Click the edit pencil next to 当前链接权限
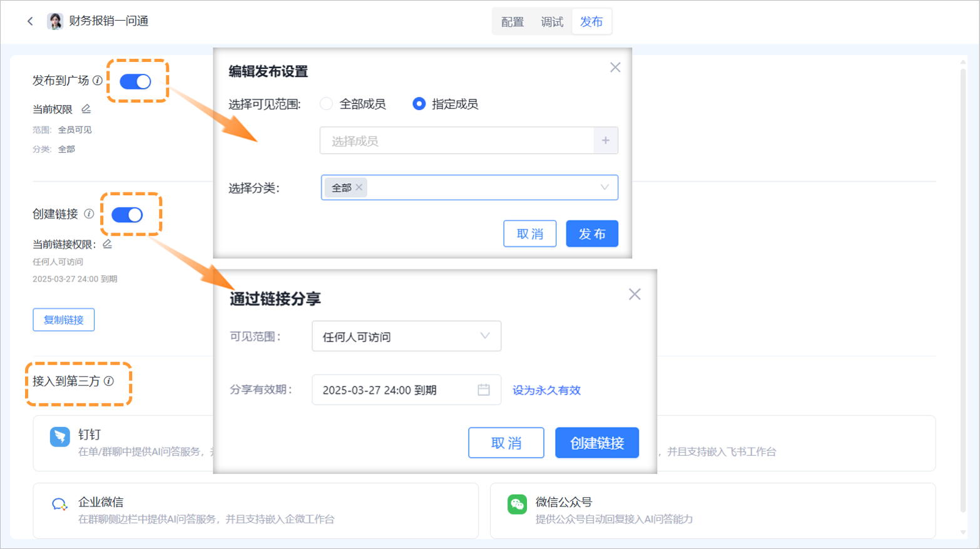980x549 pixels. pyautogui.click(x=108, y=244)
